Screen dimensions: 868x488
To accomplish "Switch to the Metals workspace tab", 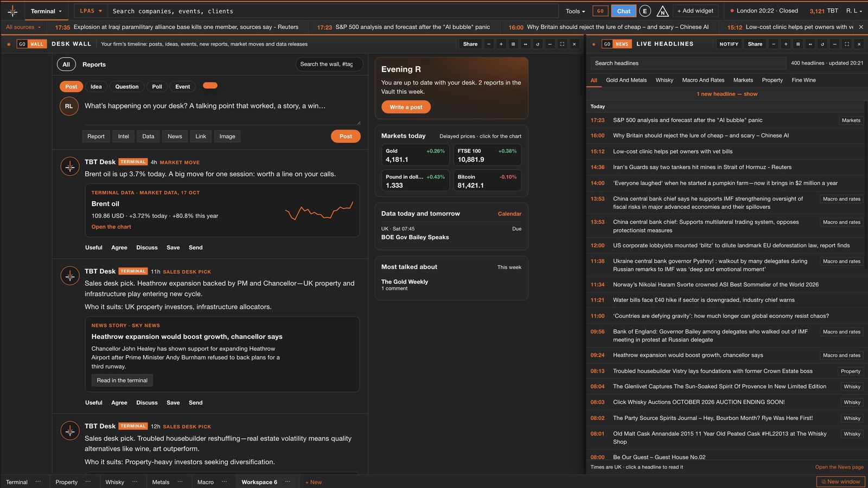I will (161, 481).
